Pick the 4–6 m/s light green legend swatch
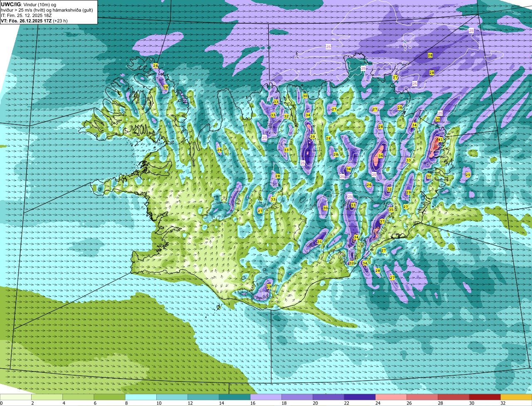 point(78,397)
